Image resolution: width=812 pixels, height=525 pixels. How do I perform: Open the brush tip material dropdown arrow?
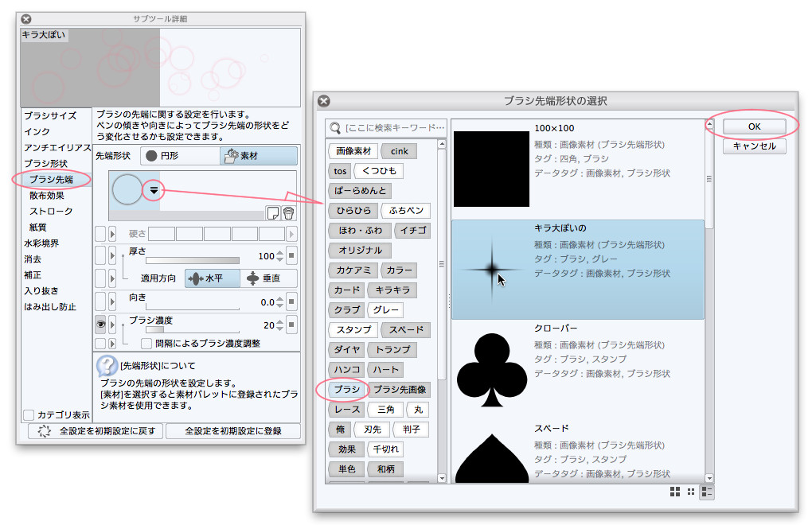click(154, 190)
